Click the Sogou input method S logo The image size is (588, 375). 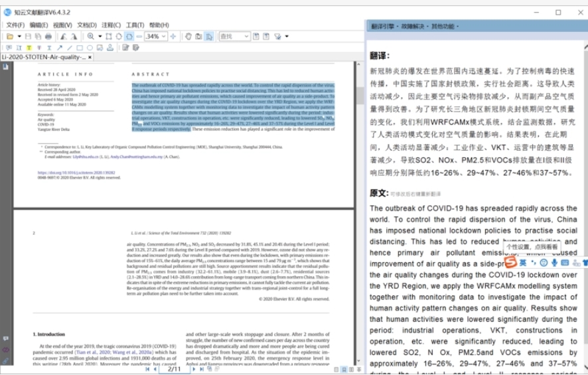(510, 263)
